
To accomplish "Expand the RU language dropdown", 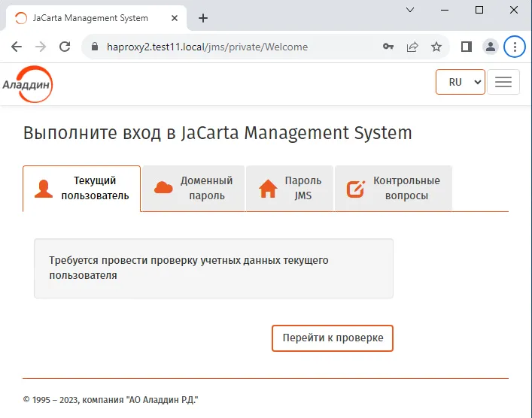I will click(460, 82).
